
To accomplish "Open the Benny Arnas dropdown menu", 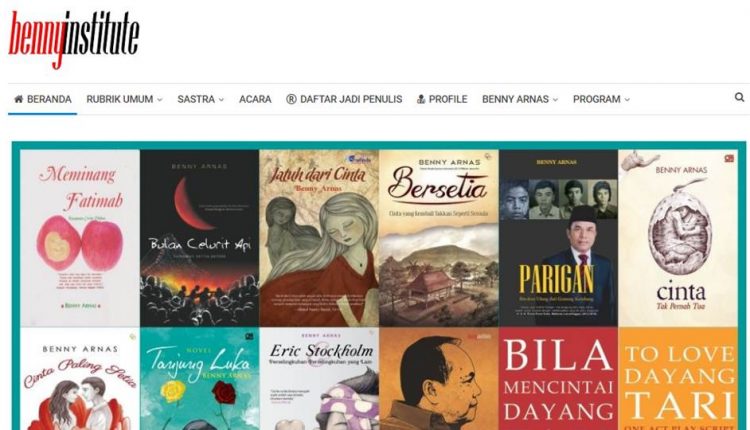I will 520,99.
